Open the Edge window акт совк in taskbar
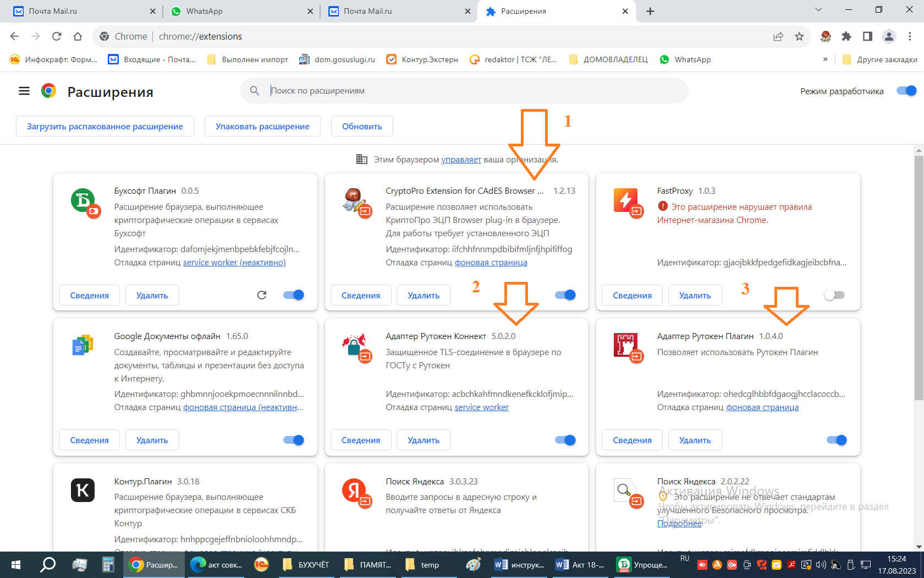The image size is (924, 578). pyautogui.click(x=217, y=565)
